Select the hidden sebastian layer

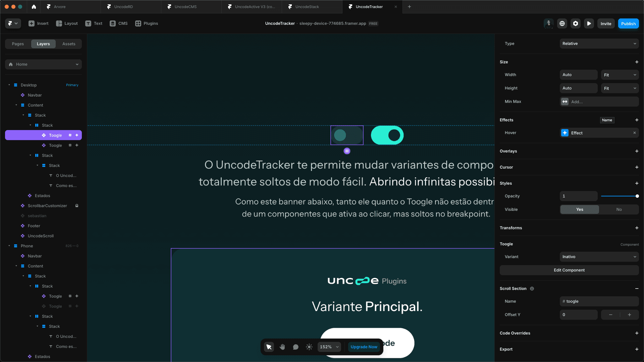pyautogui.click(x=43, y=216)
